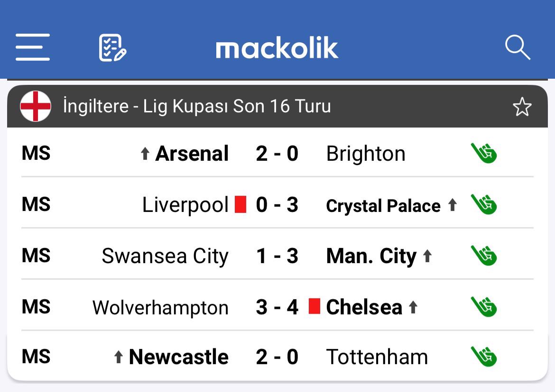Image resolution: width=555 pixels, height=392 pixels.
Task: Tap green hand icon for Arsenal–Brighton
Action: pyautogui.click(x=483, y=153)
